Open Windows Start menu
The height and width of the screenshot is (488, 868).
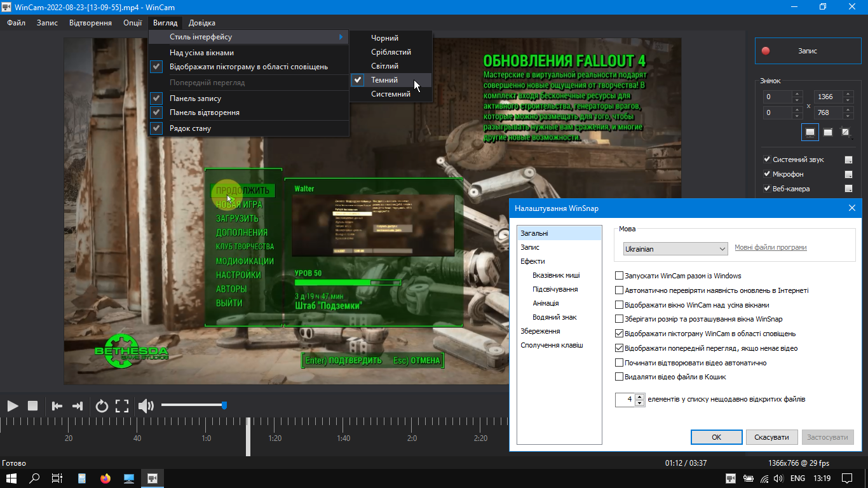click(11, 478)
